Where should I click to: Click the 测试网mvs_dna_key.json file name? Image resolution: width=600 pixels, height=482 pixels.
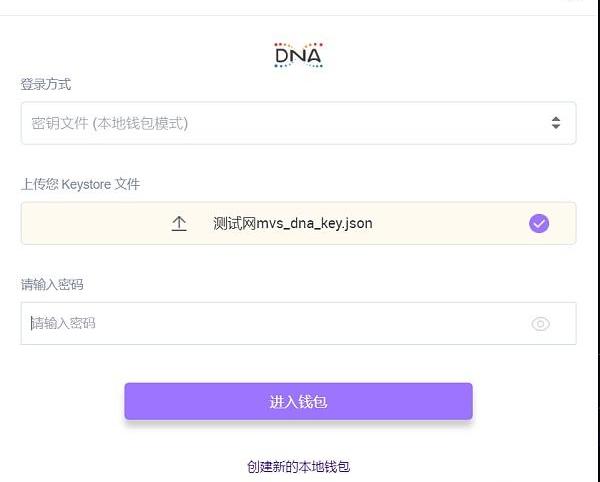[293, 223]
